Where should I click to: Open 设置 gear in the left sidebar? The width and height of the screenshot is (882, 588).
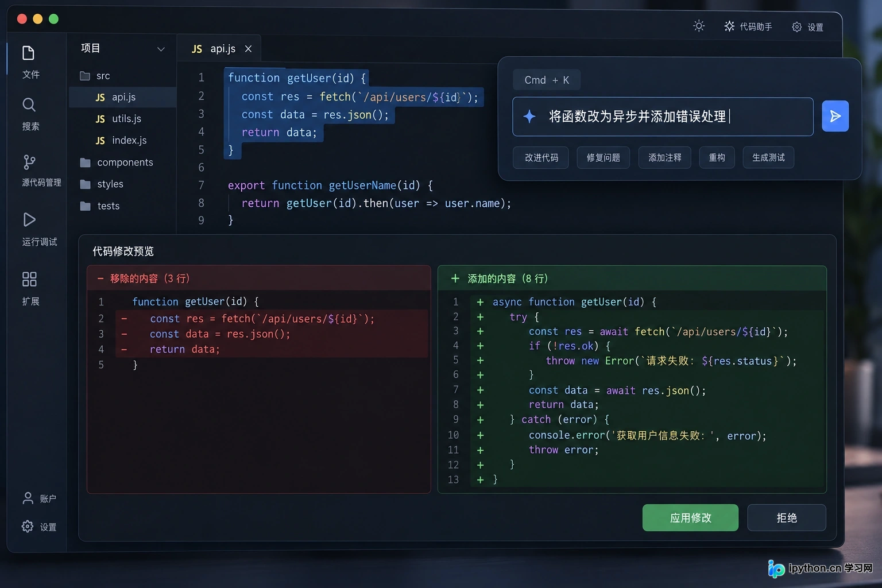click(28, 526)
